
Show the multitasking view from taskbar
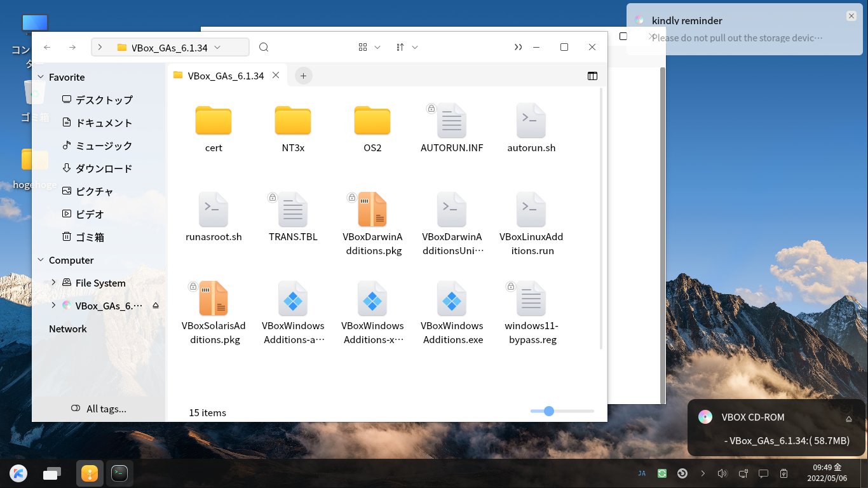click(x=52, y=473)
